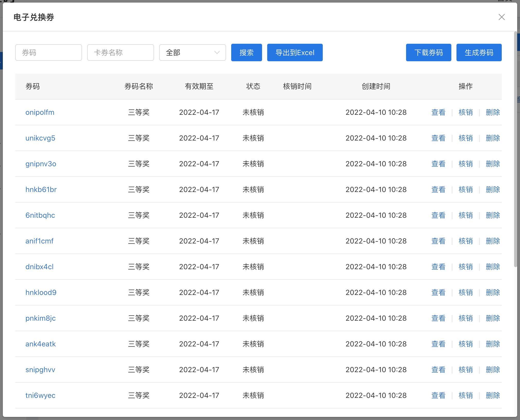
Task: Click 核销 for coupon snipghvv
Action: point(465,370)
